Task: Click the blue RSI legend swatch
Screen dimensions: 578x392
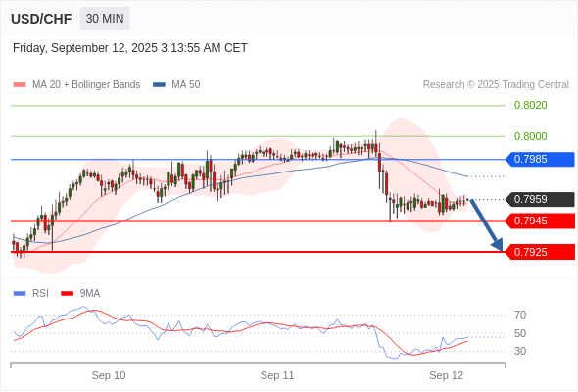Action: point(20,294)
